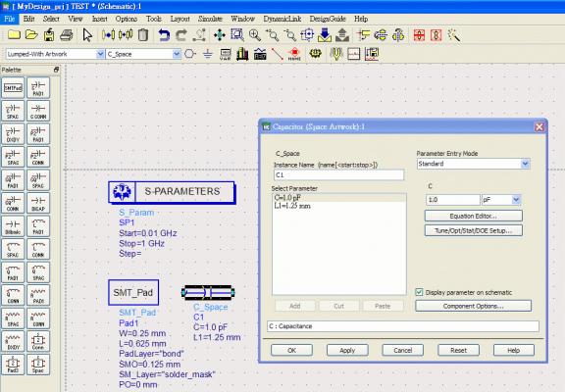Click the Instance Name input field
Image resolution: width=565 pixels, height=392 pixels.
pyautogui.click(x=338, y=175)
